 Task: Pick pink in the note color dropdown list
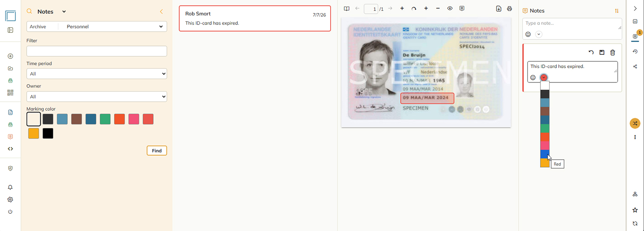[x=545, y=146]
